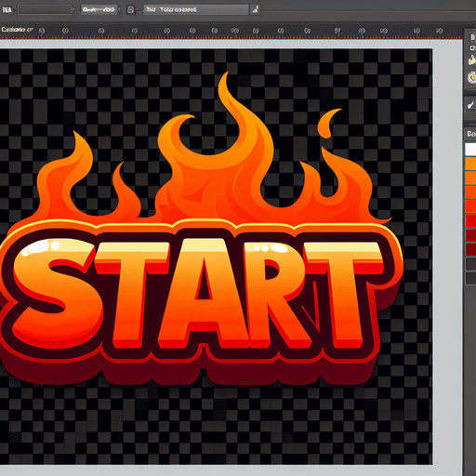Click the slider control in the options bar
The height and width of the screenshot is (476, 476).
(99, 10)
